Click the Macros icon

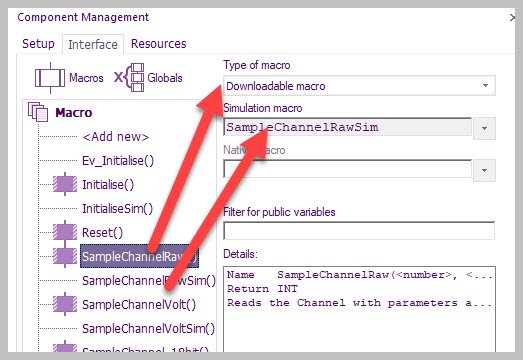pos(50,78)
